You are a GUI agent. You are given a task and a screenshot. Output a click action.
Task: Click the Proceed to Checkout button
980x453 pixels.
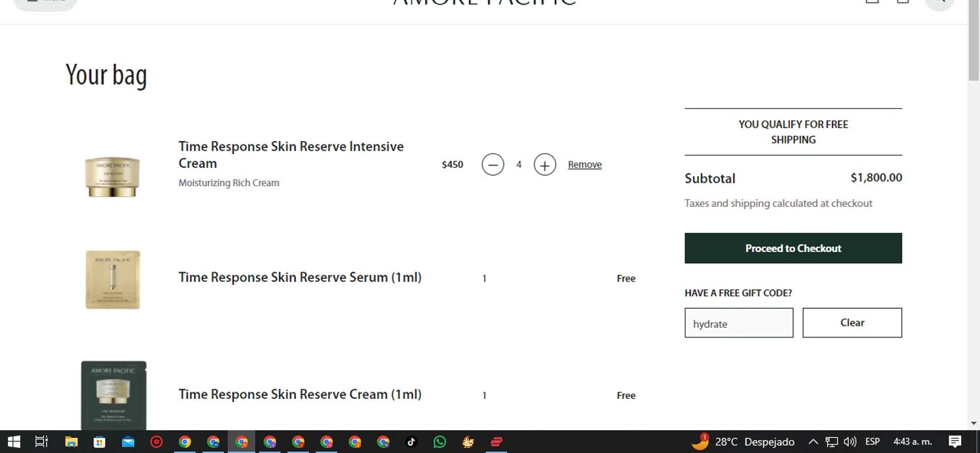pos(793,248)
